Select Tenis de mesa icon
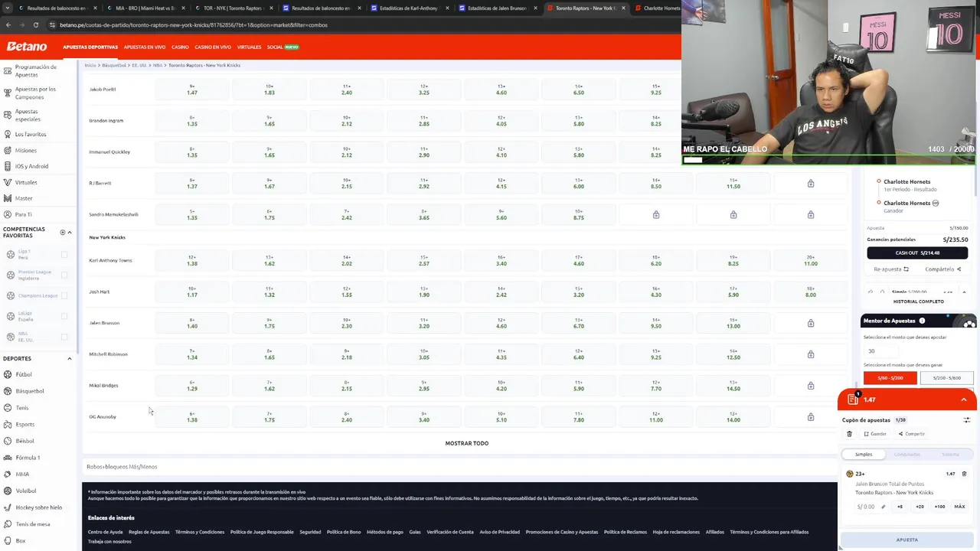The width and height of the screenshot is (980, 551). pyautogui.click(x=8, y=524)
